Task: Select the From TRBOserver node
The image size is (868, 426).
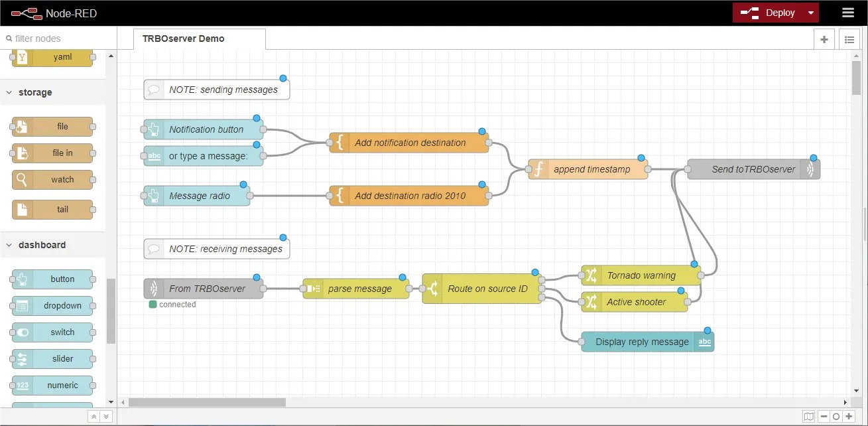Action: 204,289
